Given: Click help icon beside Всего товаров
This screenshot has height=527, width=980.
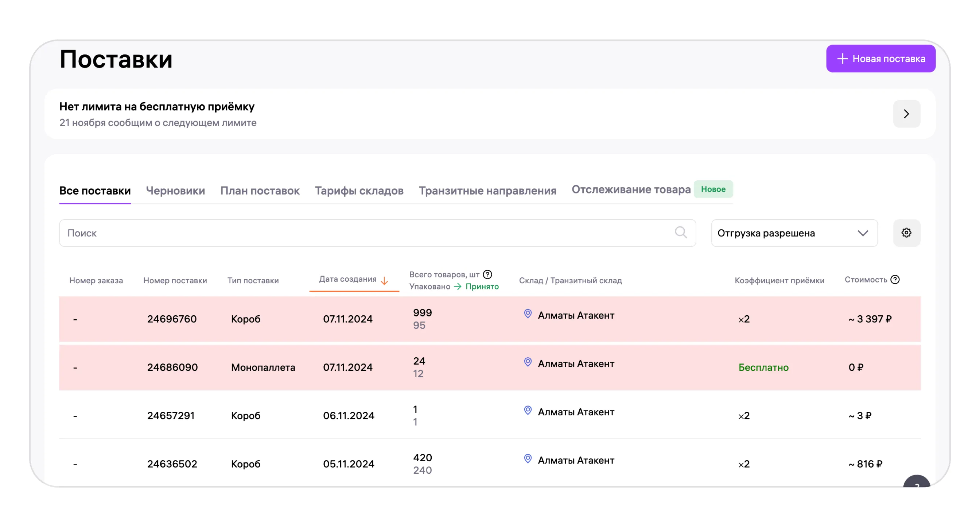Looking at the screenshot, I should pos(487,274).
